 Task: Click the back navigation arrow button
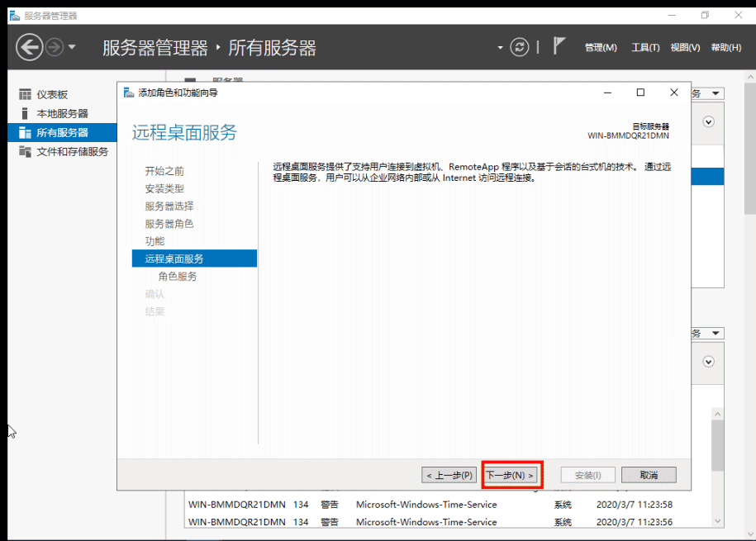29,47
